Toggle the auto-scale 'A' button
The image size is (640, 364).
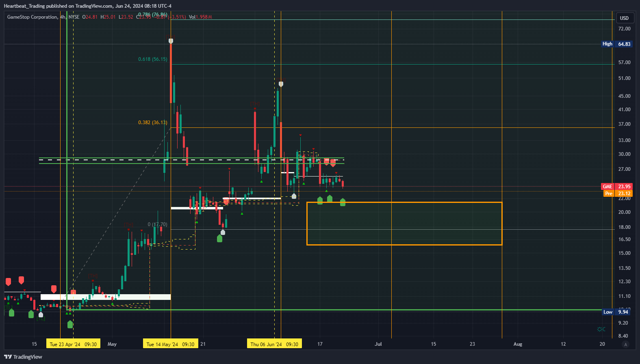(626, 345)
